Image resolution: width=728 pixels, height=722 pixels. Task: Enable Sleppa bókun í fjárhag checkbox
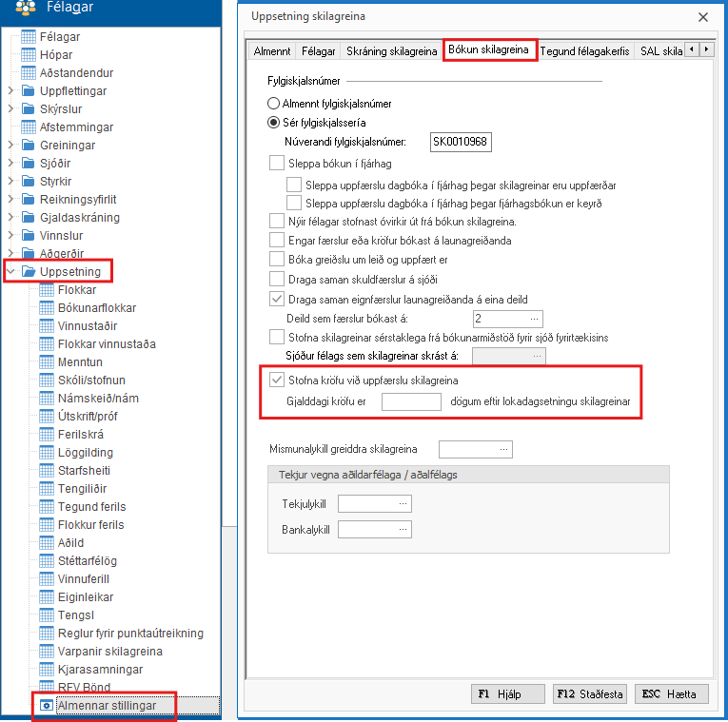click(277, 164)
